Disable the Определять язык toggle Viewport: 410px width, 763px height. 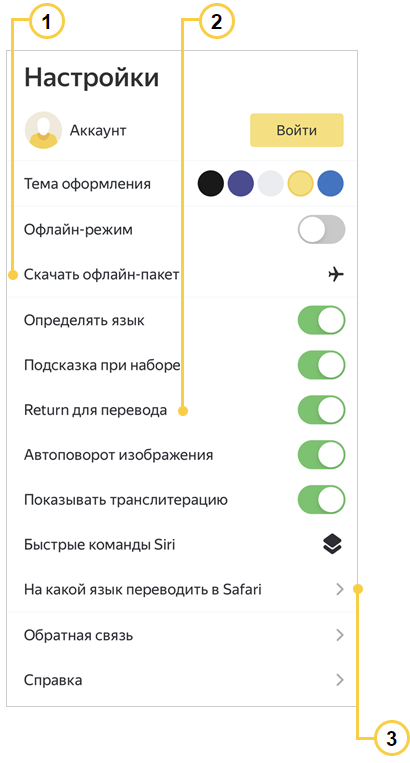tap(321, 320)
